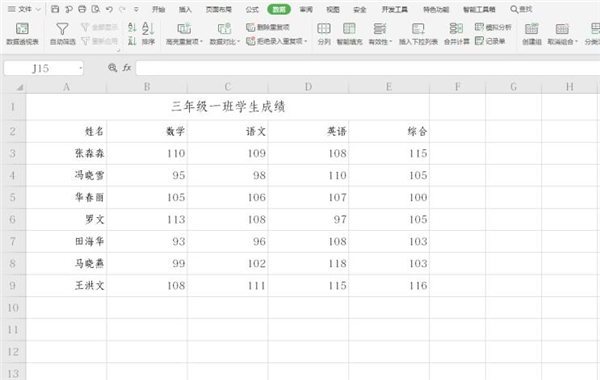Undo the last action
The height and width of the screenshot is (380, 600).
[x=109, y=9]
